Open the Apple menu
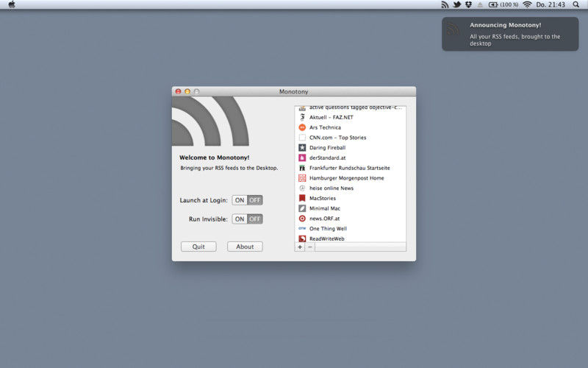Screen dimensions: 588x368 12,4
